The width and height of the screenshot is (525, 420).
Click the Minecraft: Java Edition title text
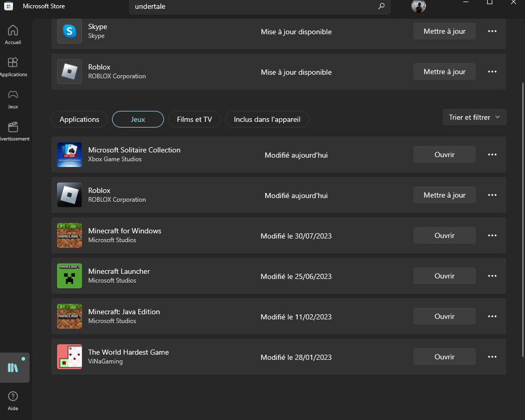124,312
